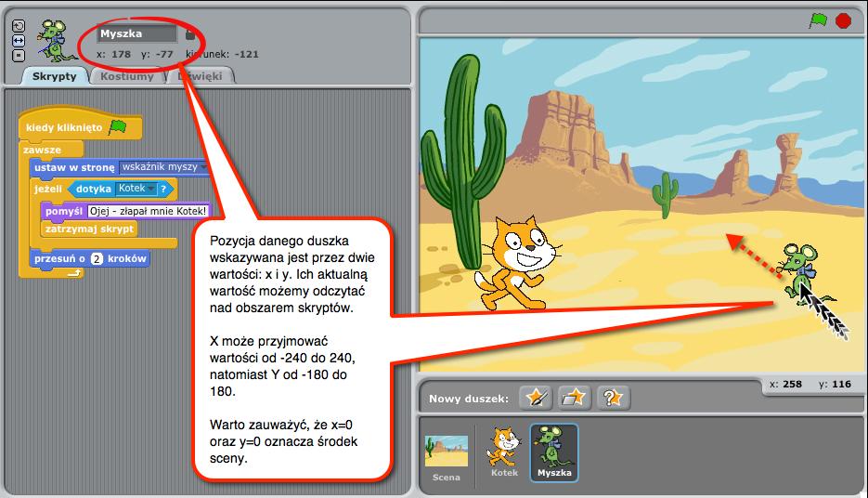Click the lock icon next to sprite name
This screenshot has height=498, width=868.
190,34
